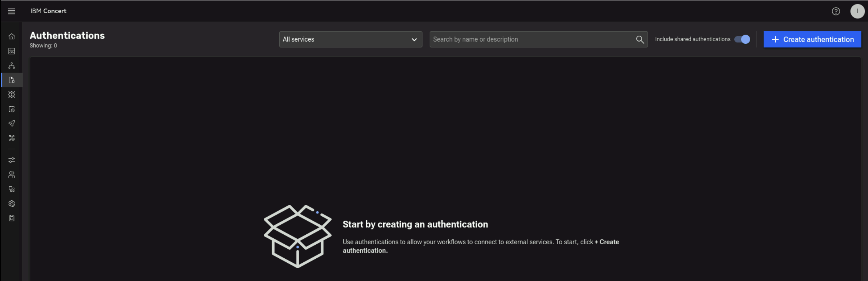
Task: Click the rocket icon in sidebar
Action: [x=12, y=124]
